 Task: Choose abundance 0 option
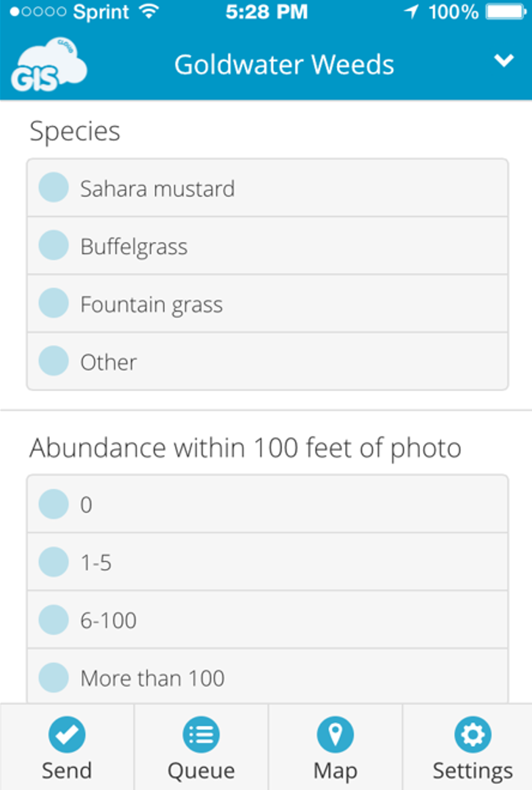pos(54,504)
